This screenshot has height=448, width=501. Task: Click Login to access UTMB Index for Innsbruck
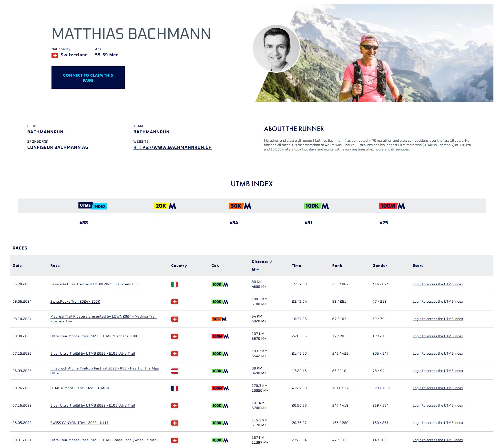click(438, 371)
